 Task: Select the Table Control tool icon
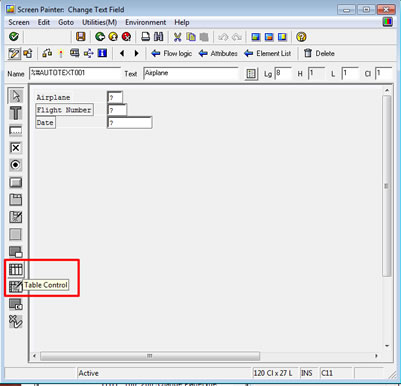point(15,269)
